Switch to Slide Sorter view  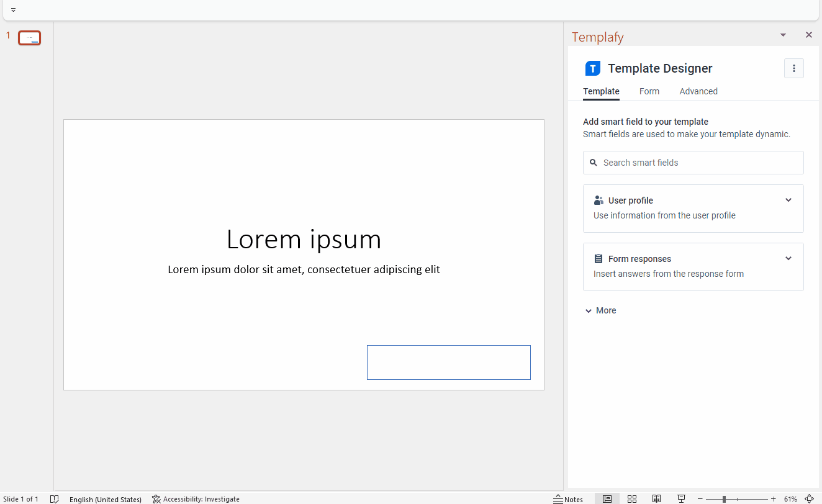point(631,498)
